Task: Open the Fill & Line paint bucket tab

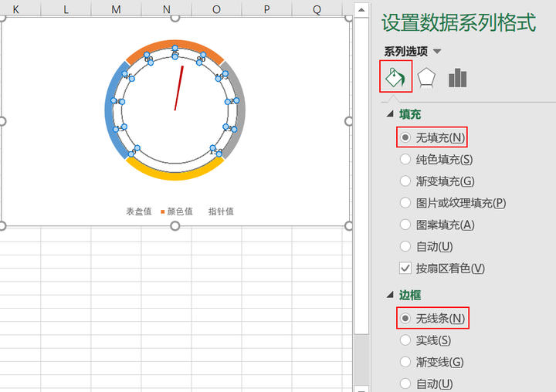Action: coord(395,76)
